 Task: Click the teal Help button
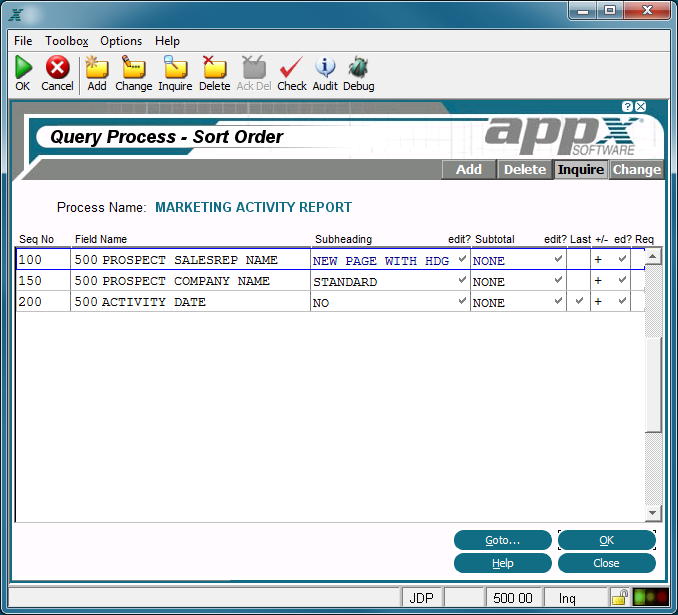pyautogui.click(x=502, y=563)
